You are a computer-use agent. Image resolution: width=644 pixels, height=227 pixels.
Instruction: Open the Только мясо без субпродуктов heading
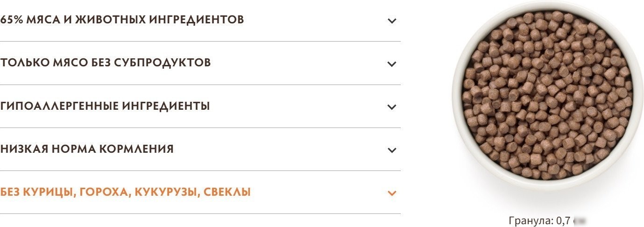click(x=106, y=63)
